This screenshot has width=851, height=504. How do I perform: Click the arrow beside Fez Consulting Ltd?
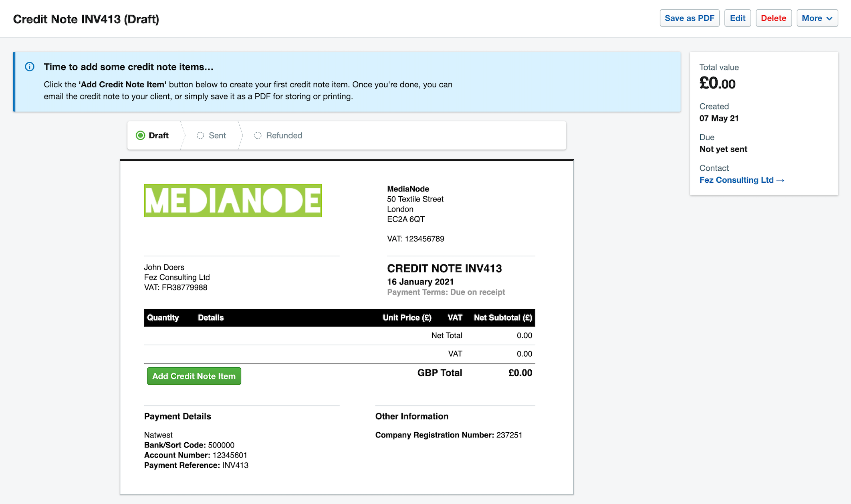point(780,180)
